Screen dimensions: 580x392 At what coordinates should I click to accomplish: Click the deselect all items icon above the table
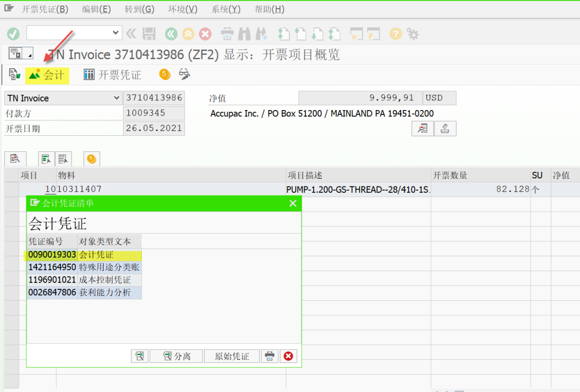point(63,159)
